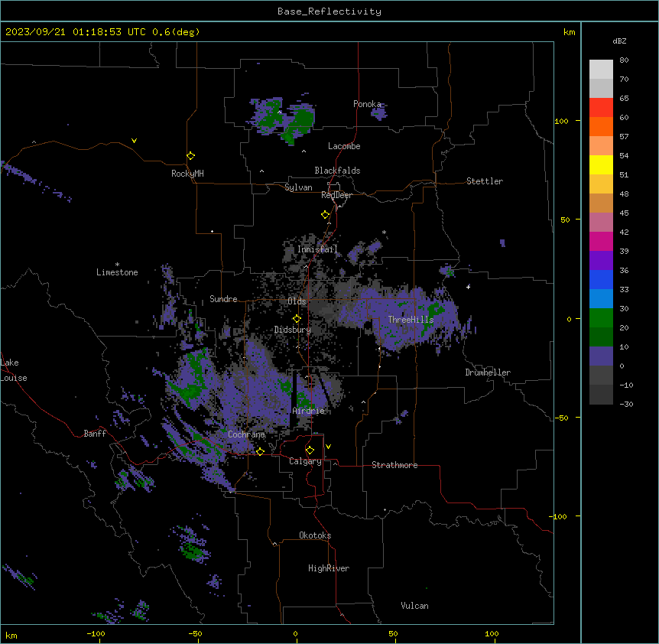Click the -30 value in dBZ legend

point(626,404)
